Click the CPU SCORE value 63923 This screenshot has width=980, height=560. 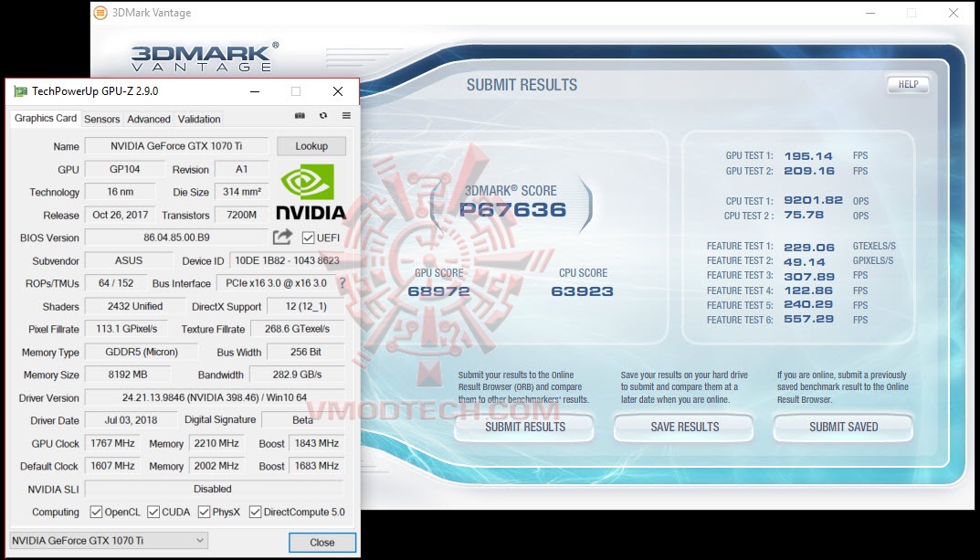point(582,291)
